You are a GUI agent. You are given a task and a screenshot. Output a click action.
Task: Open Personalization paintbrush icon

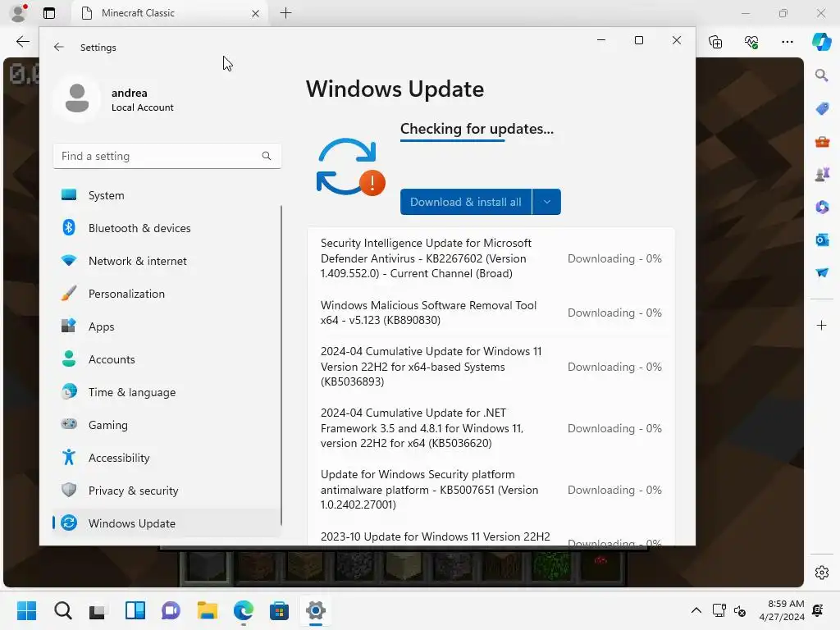[x=69, y=294]
